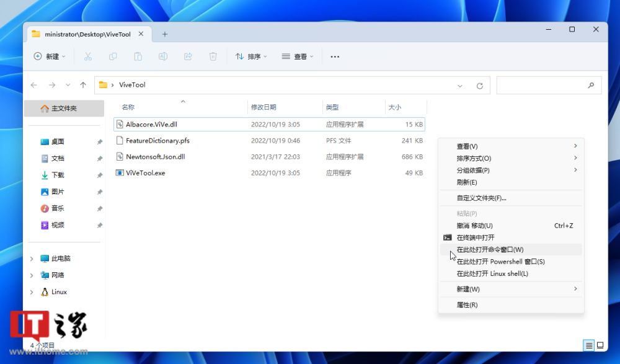
Task: Expand the 此电脑 tree node
Action: (32, 259)
